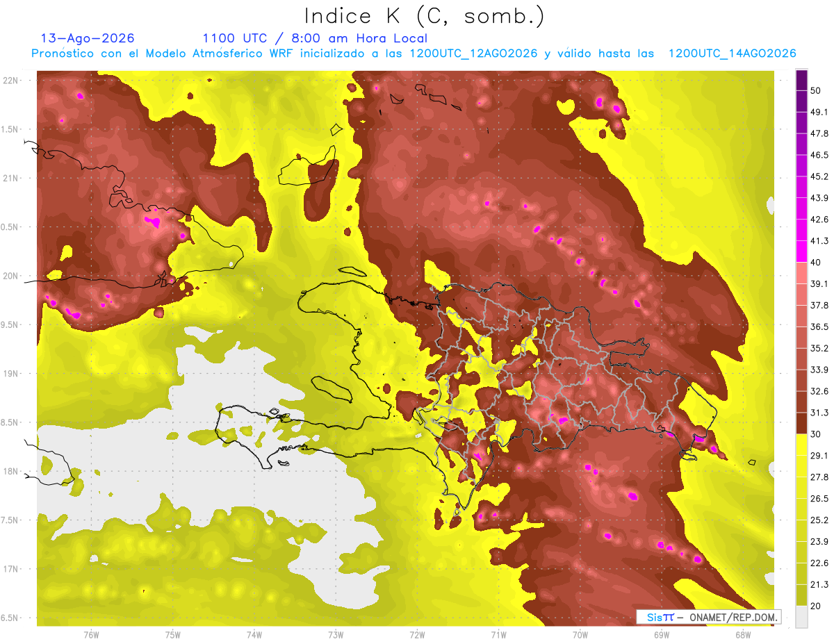
Task: Click the '0.5N' latitude label
Action: tap(9, 227)
